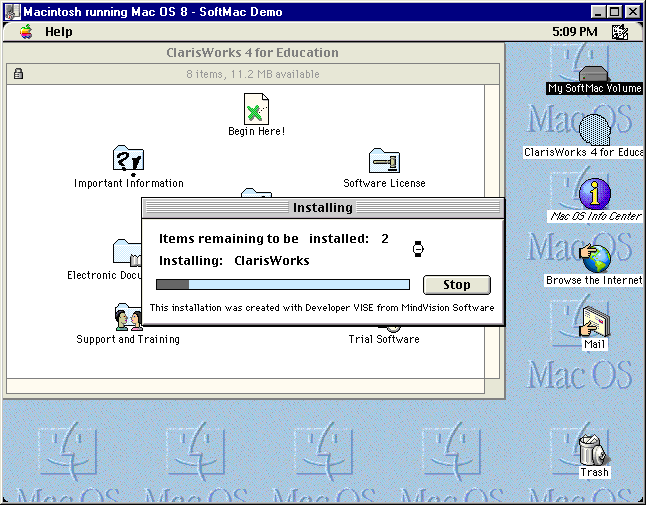
Task: Launch Browse the Internet icon
Action: click(595, 258)
